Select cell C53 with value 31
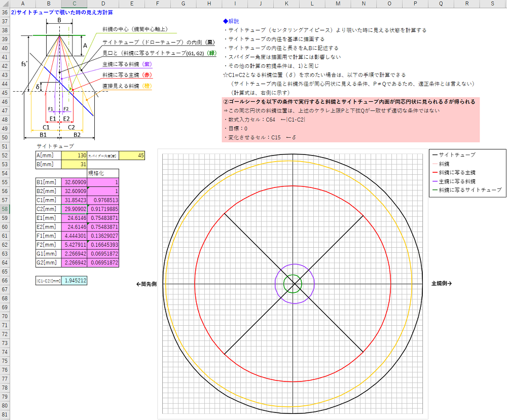 (74, 165)
